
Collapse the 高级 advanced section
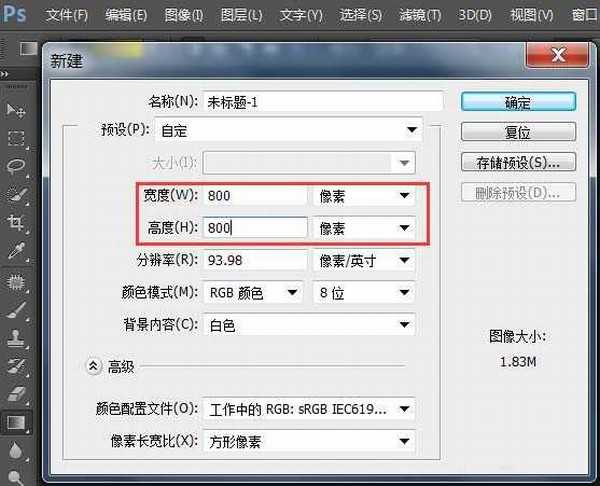(x=94, y=367)
